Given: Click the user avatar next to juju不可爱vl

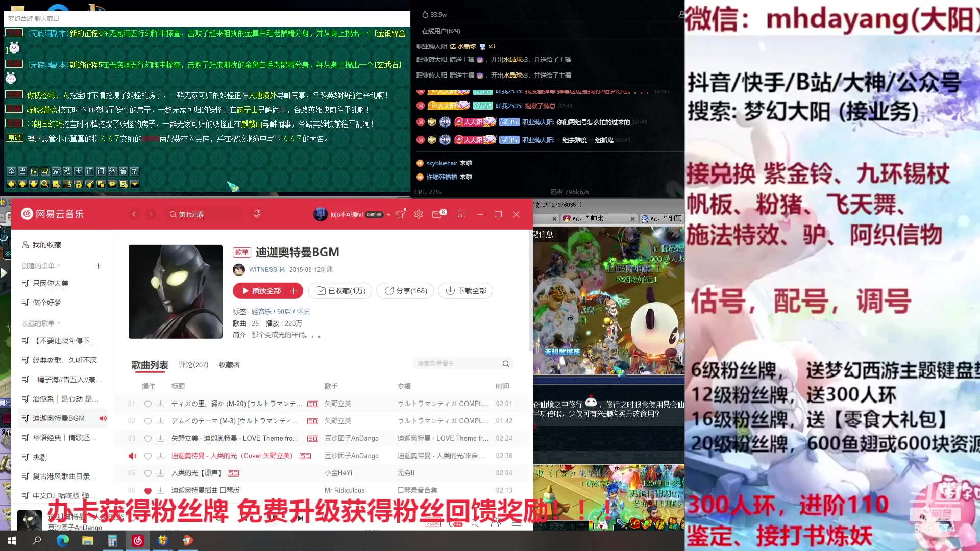Looking at the screenshot, I should click(320, 214).
